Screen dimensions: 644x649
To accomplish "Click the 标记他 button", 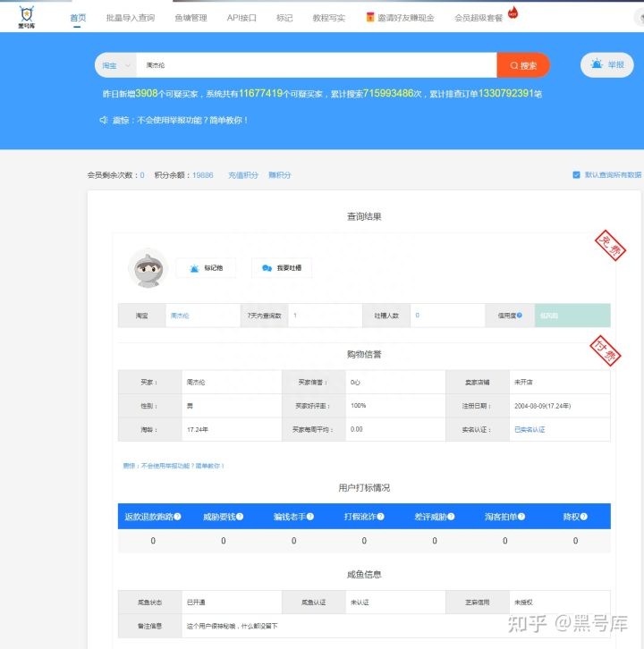I will point(207,268).
